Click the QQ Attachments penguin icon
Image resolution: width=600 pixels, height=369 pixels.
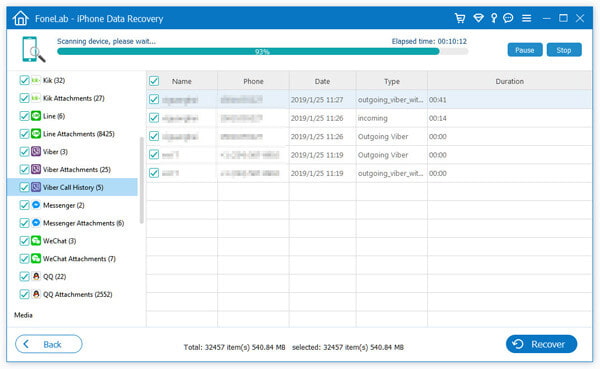36,294
